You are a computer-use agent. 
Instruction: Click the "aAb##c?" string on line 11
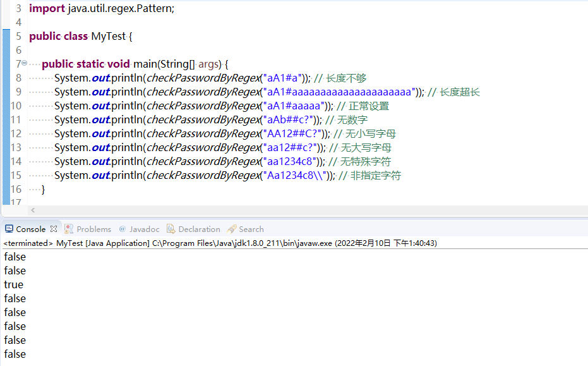(x=289, y=119)
